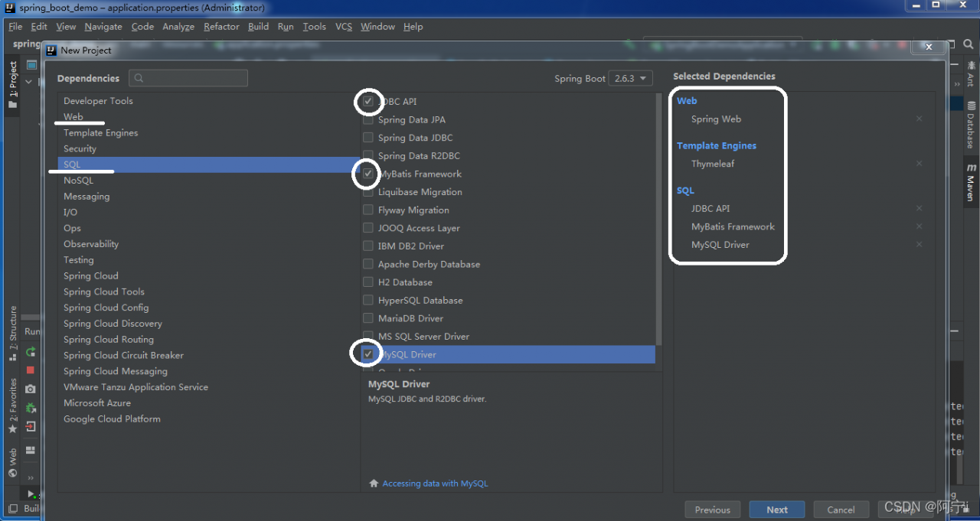Screen dimensions: 980x521
Task: Check the IBM DB2 Driver checkbox
Action: [368, 246]
